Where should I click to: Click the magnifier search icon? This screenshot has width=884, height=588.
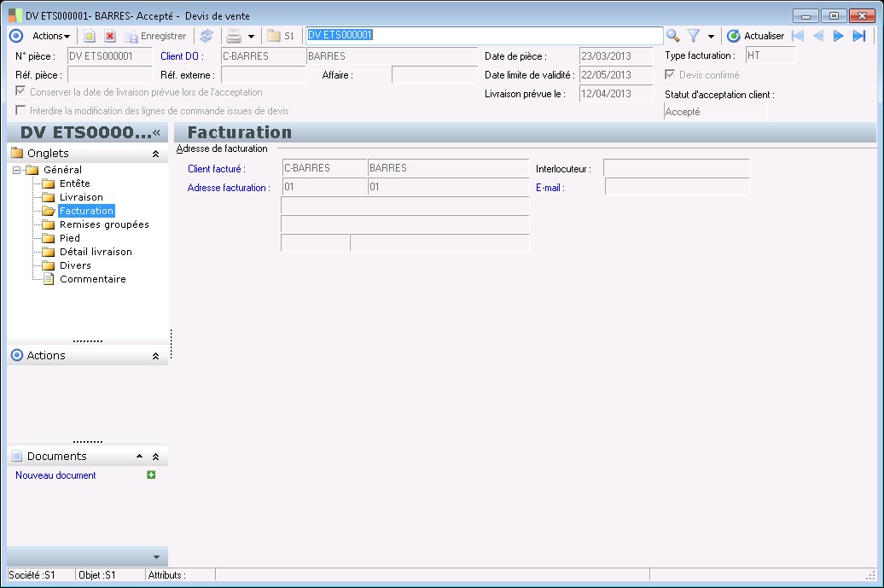point(673,36)
